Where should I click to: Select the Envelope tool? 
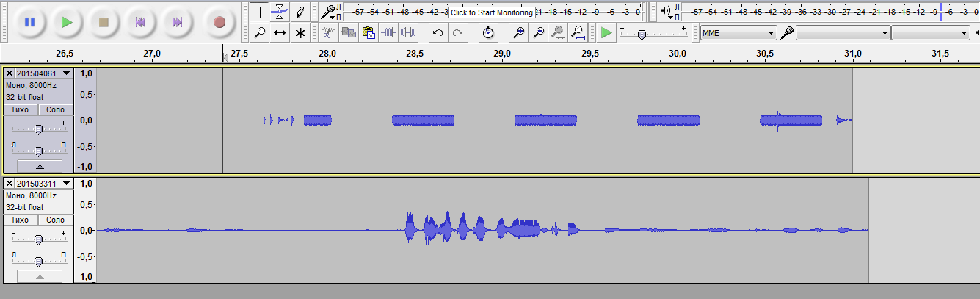coord(280,12)
